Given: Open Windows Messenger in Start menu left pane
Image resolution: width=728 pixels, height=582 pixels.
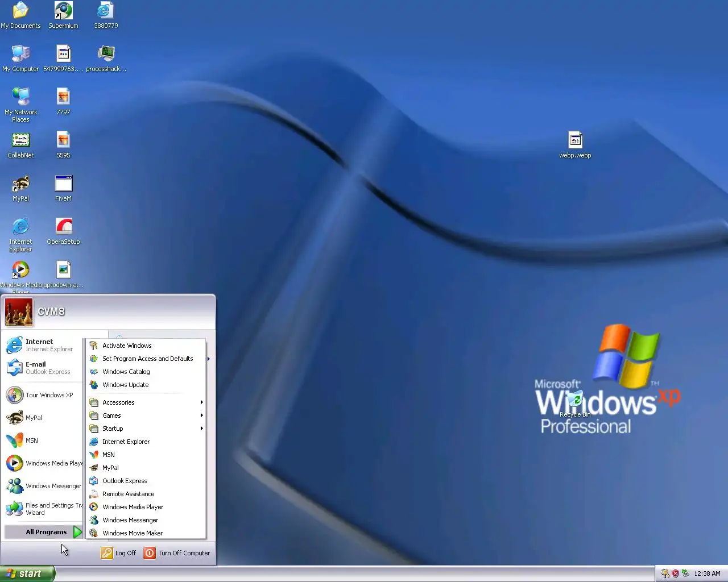Looking at the screenshot, I should (x=43, y=486).
